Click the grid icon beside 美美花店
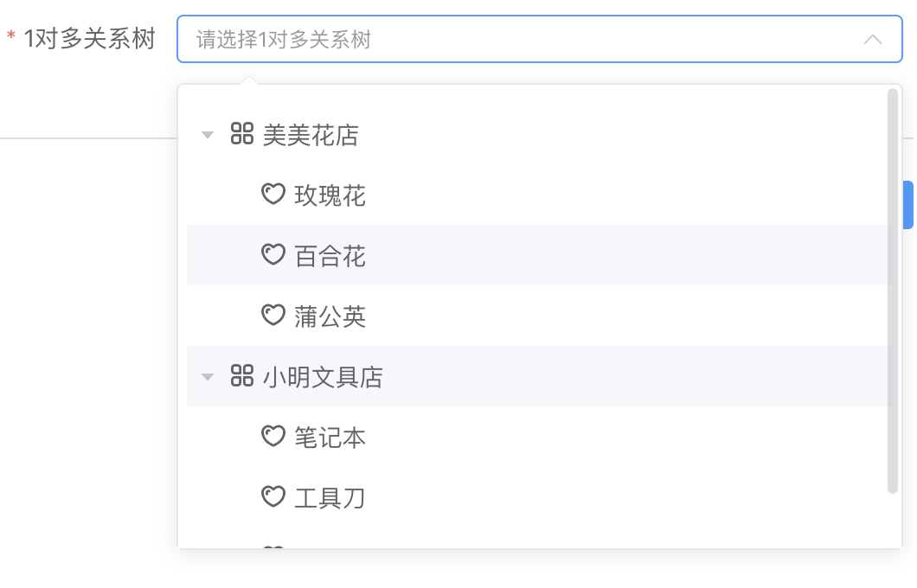Image resolution: width=917 pixels, height=588 pixels. 242,134
